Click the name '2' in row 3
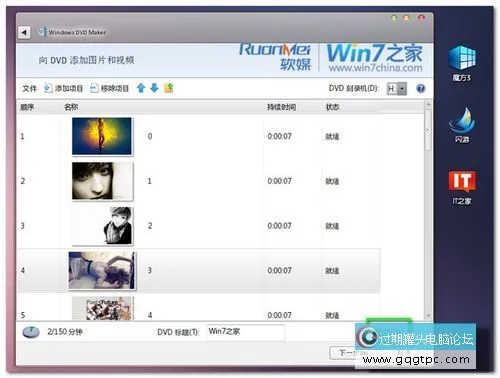Screen dimensions: 500x378 tap(150, 226)
